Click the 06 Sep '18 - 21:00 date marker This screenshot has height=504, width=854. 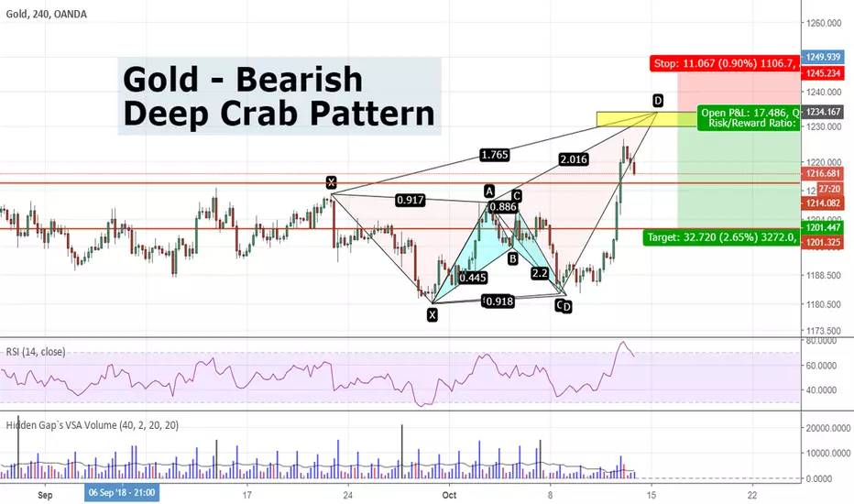(x=122, y=493)
